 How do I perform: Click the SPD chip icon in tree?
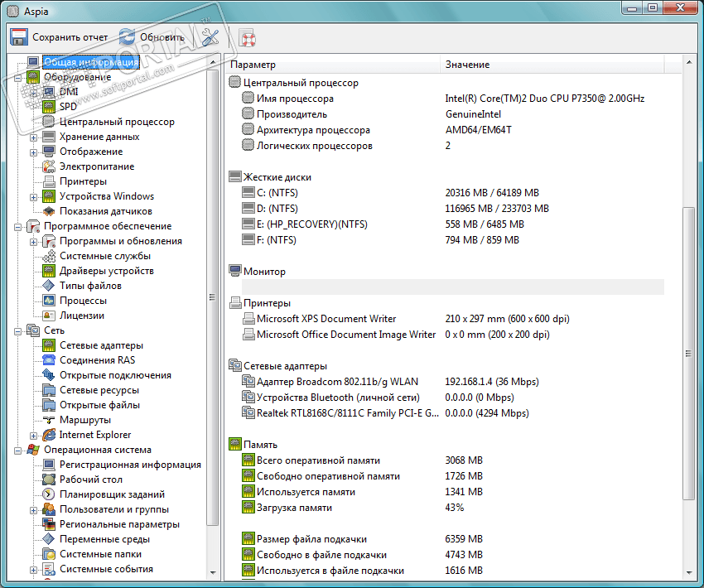click(x=49, y=107)
